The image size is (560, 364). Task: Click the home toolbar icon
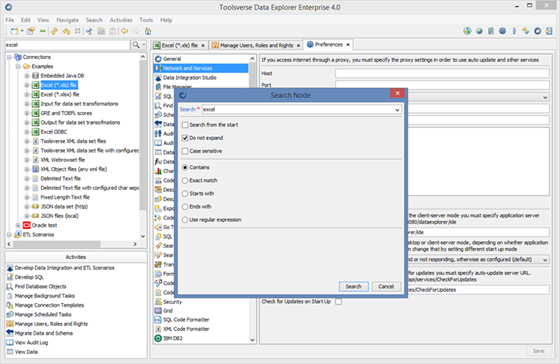[x=148, y=31]
